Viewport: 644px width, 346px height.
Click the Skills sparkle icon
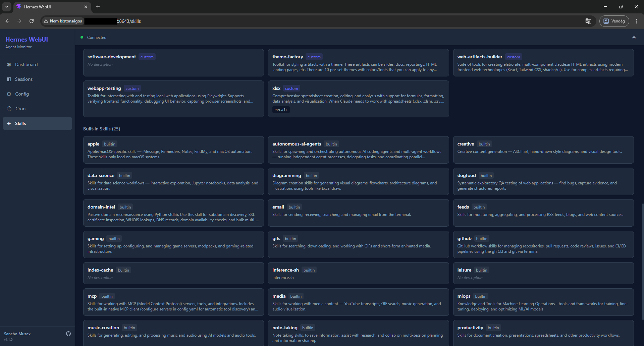(9, 123)
